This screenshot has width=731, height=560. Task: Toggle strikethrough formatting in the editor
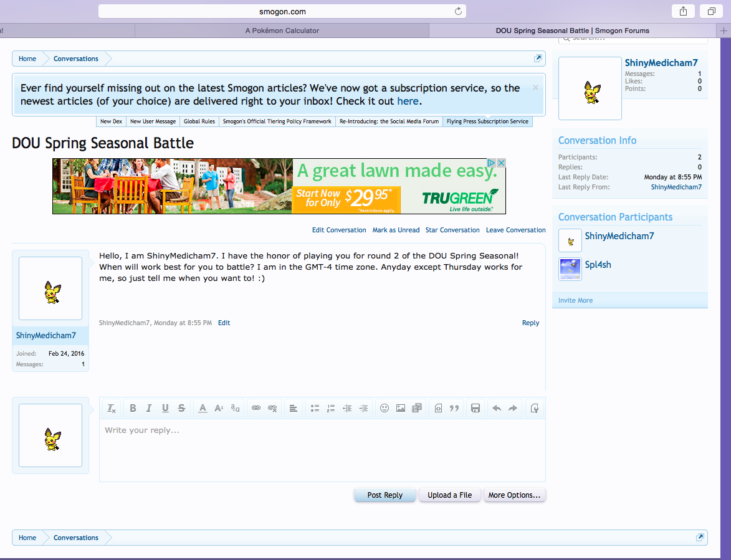point(181,408)
